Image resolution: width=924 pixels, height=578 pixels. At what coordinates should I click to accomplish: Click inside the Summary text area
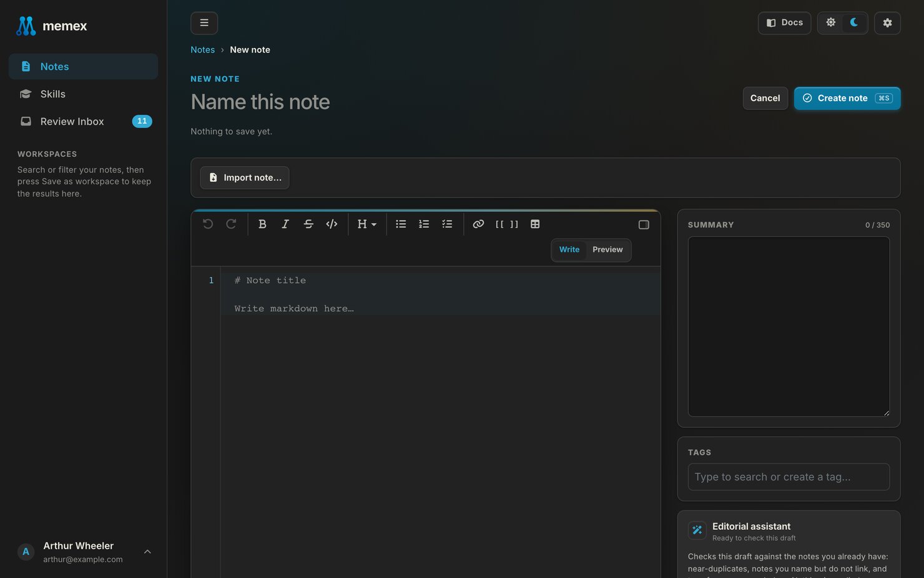click(789, 326)
